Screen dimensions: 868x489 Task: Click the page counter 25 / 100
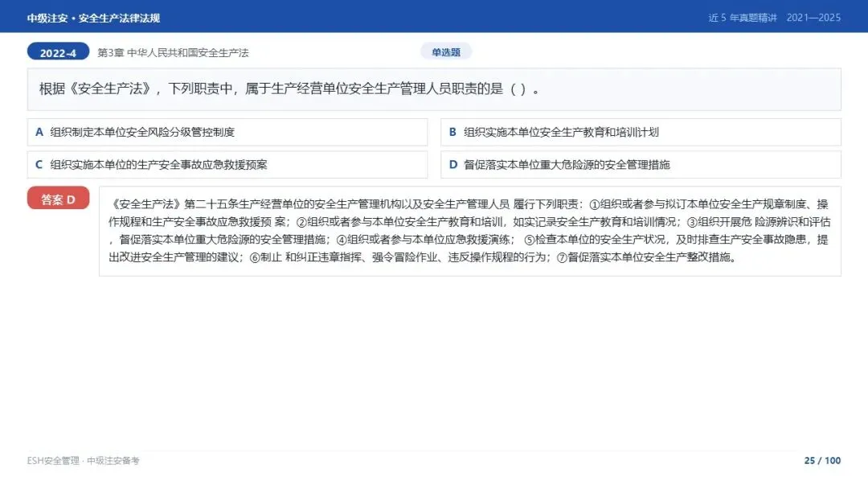tap(823, 461)
